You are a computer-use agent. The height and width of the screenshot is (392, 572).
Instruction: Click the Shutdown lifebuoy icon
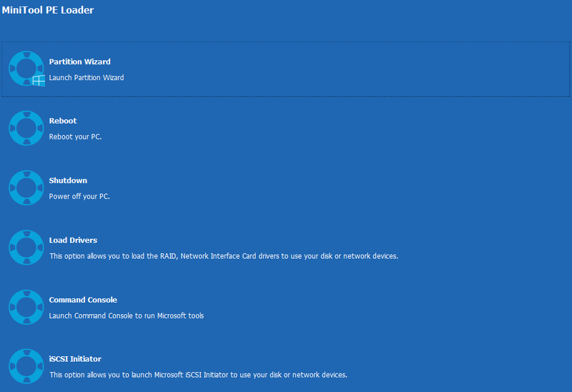(26, 187)
